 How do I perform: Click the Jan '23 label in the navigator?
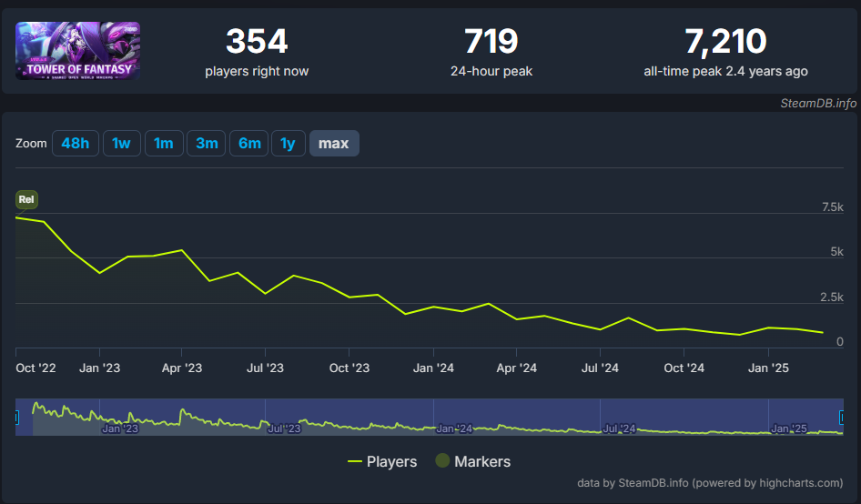click(x=120, y=428)
